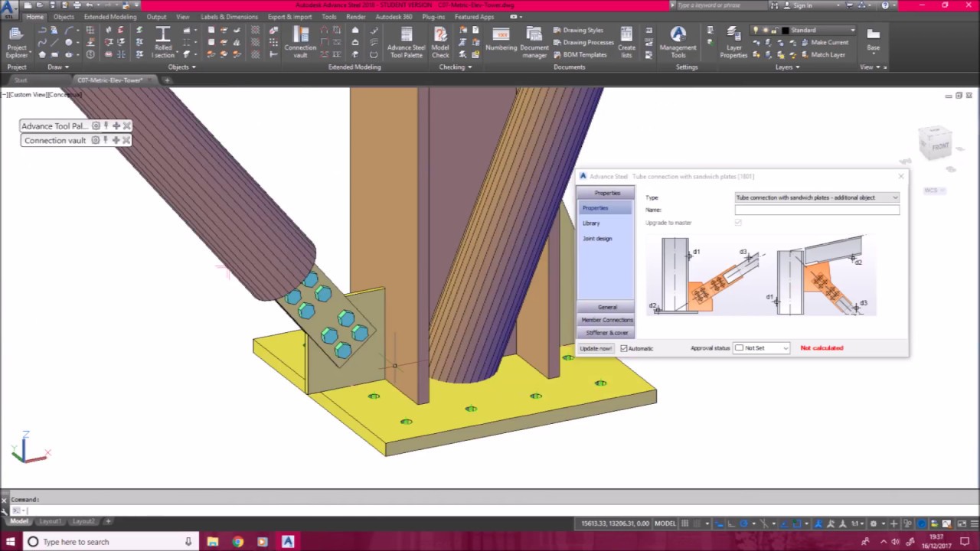Screen dimensions: 980x551
Task: Click the Name input field
Action: click(x=817, y=210)
